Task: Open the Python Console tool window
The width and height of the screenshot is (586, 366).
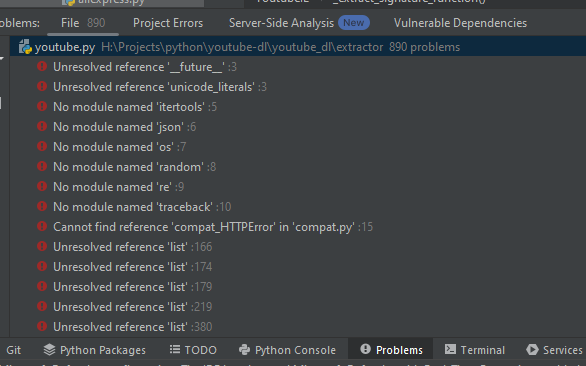Action: pyautogui.click(x=287, y=350)
